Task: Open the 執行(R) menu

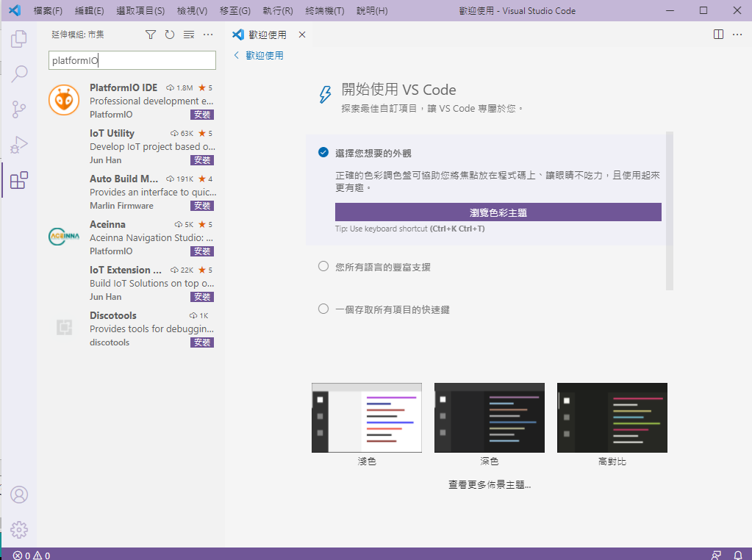Action: pyautogui.click(x=278, y=10)
